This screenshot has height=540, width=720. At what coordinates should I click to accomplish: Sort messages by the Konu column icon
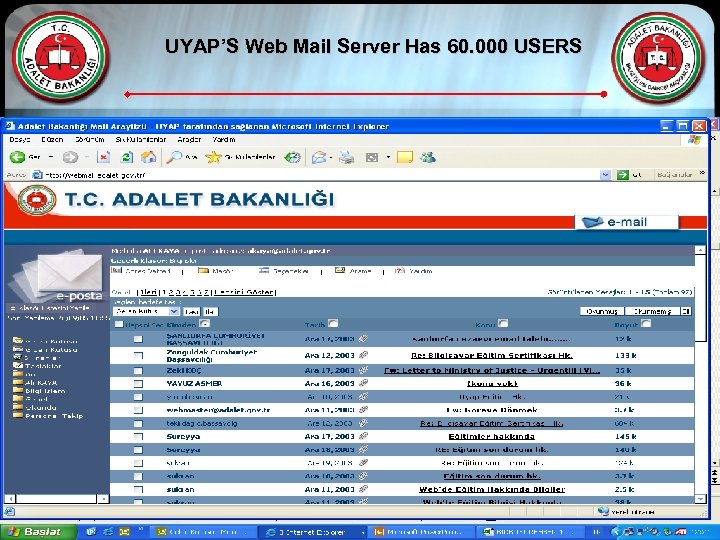pyautogui.click(x=503, y=324)
